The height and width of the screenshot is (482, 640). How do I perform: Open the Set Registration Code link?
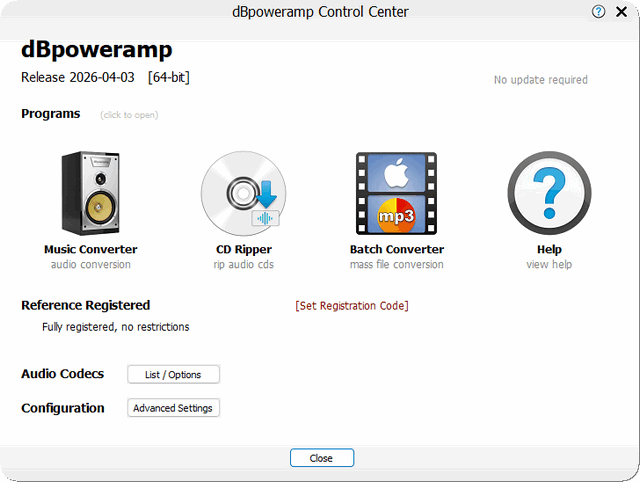(x=352, y=306)
